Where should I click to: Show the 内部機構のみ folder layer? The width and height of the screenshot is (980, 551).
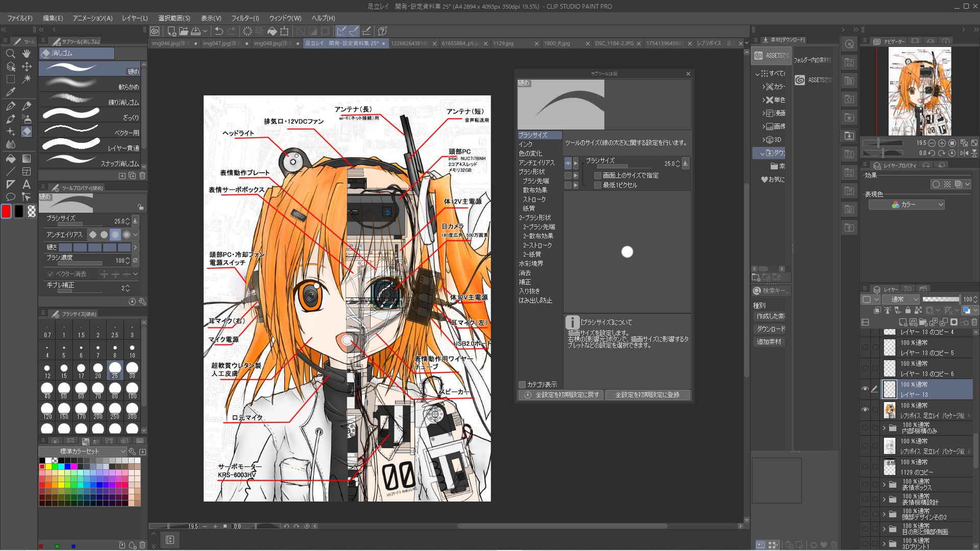point(865,428)
